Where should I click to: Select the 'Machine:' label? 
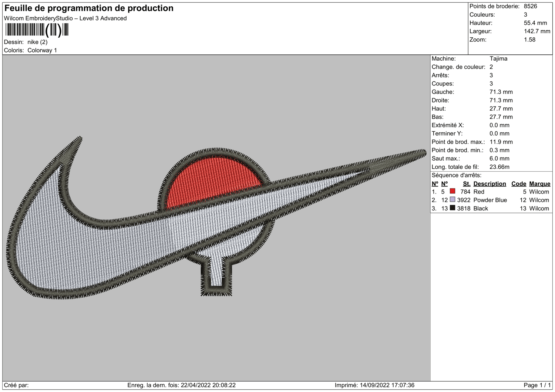(444, 58)
